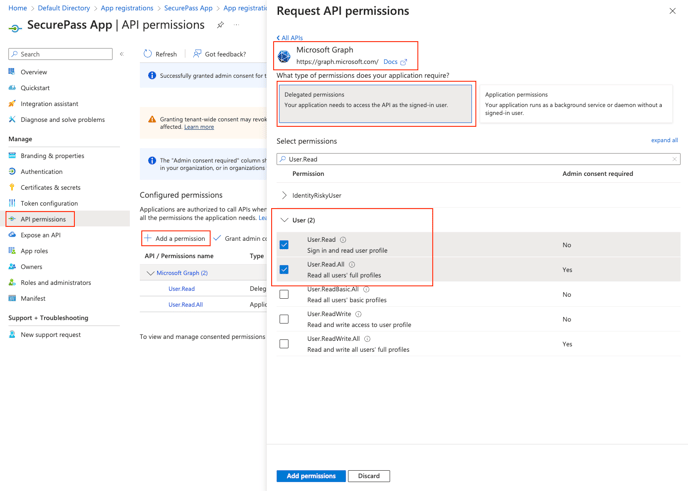Click the Add permissions button
This screenshot has width=688, height=491.
click(311, 476)
